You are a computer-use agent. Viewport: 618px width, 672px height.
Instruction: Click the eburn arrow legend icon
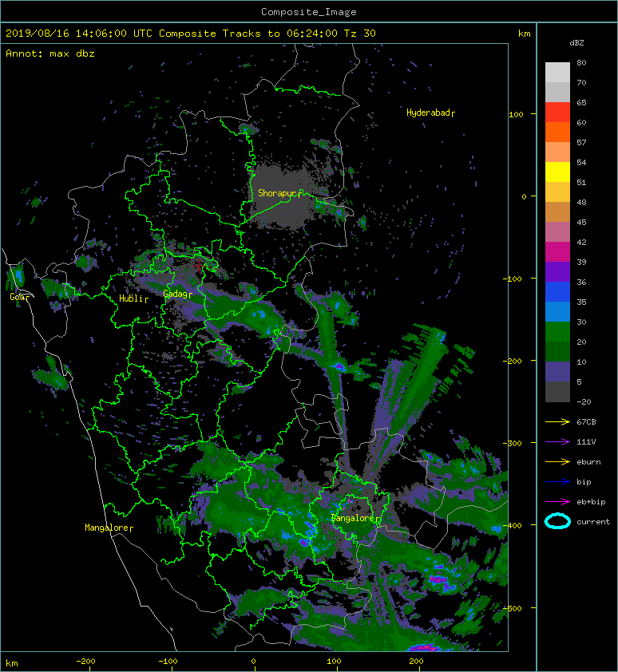pyautogui.click(x=557, y=461)
